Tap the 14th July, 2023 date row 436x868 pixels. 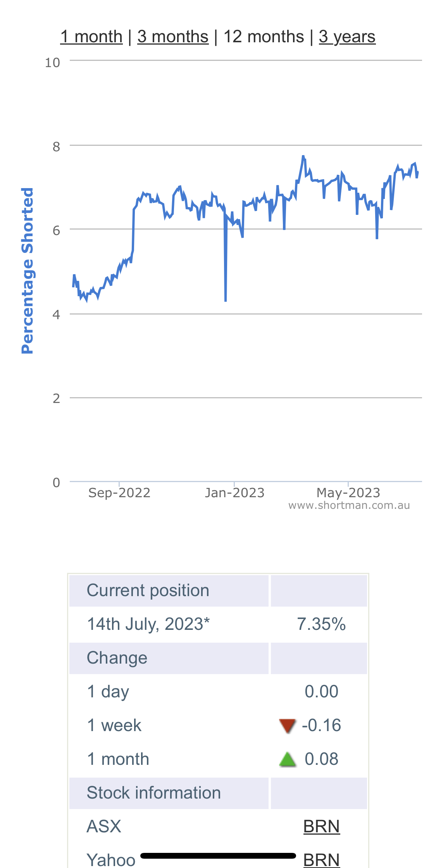148,624
